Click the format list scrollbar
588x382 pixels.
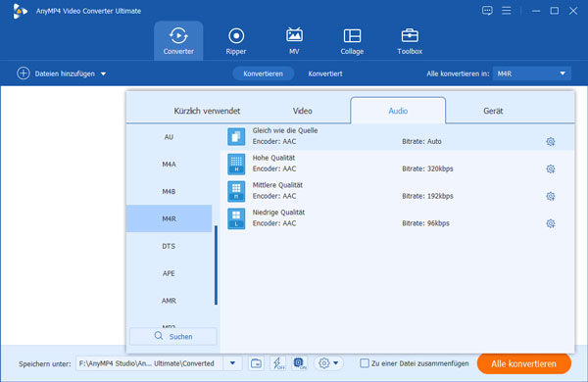click(x=216, y=265)
